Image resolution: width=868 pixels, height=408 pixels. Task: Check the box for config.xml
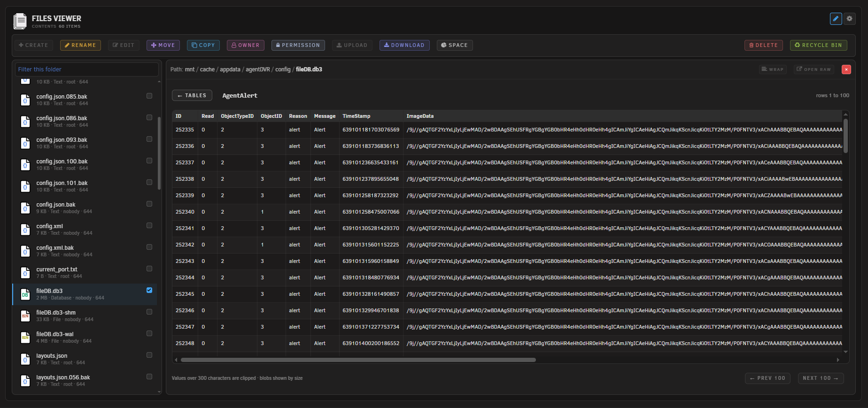[149, 225]
